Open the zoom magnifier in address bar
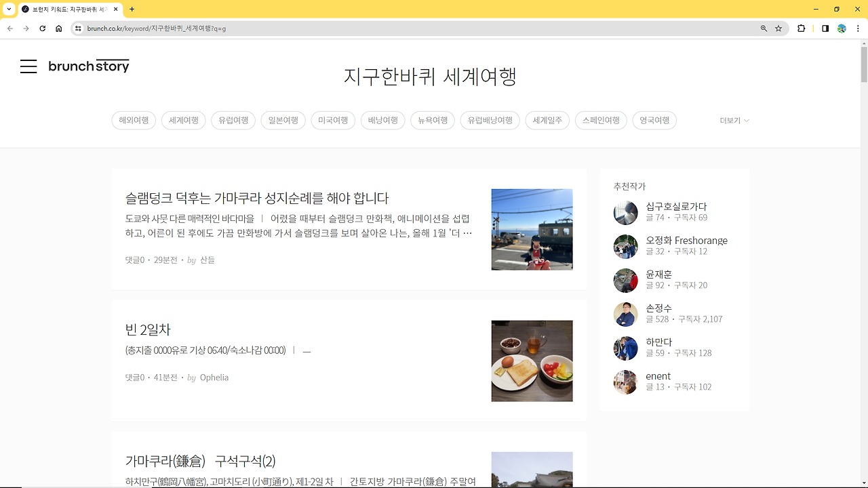This screenshot has width=868, height=488. (764, 28)
